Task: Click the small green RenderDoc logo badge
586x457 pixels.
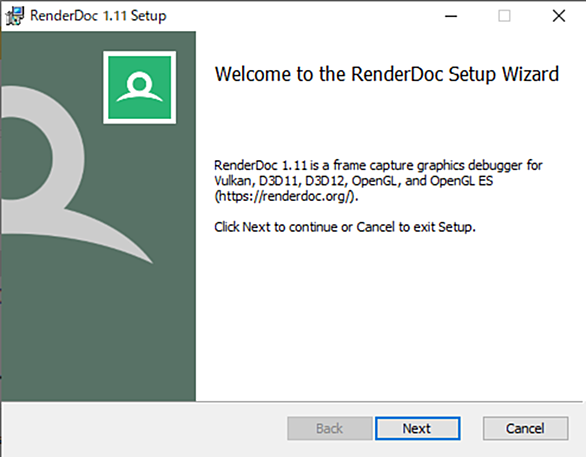Action: point(140,87)
